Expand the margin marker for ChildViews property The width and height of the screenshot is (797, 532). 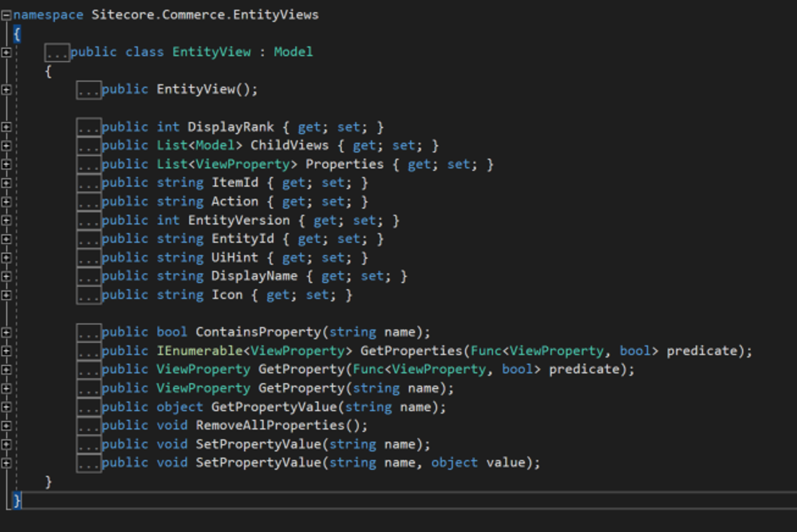point(6,146)
